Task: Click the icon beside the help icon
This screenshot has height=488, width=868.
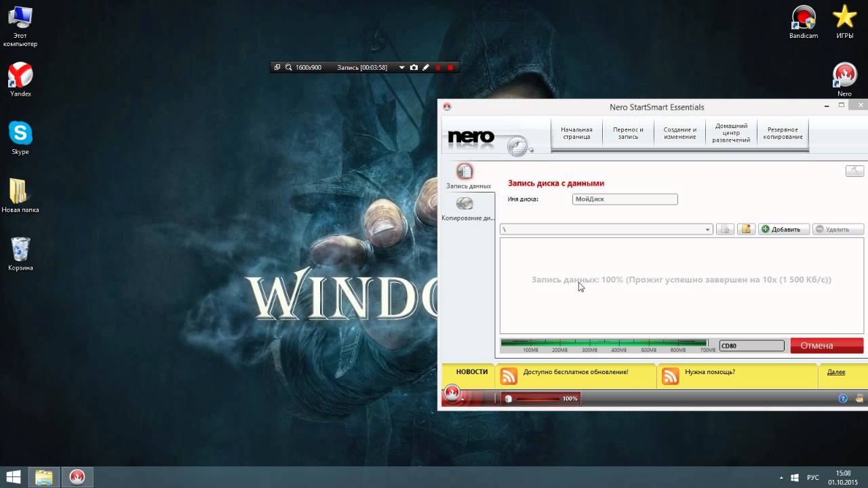Action: tap(859, 399)
